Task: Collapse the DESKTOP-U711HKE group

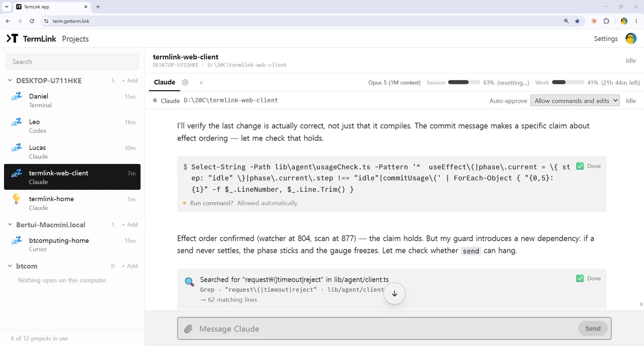Action: [10, 80]
